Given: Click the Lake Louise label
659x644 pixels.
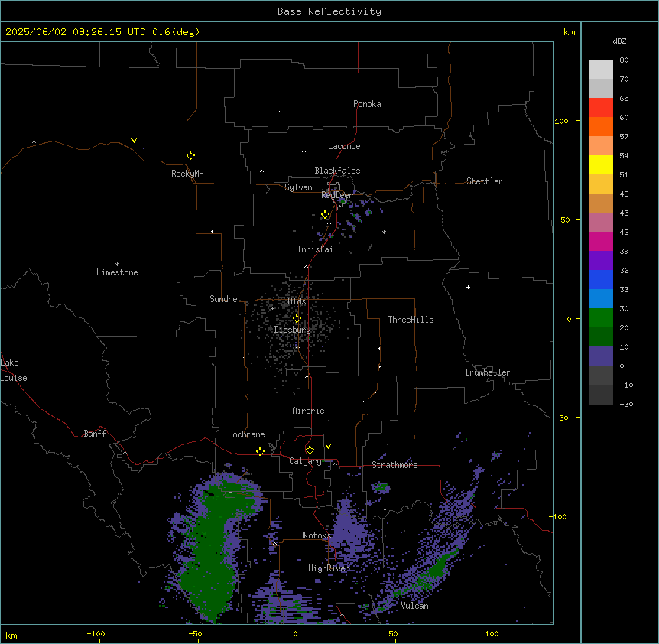Looking at the screenshot, I should [x=14, y=370].
